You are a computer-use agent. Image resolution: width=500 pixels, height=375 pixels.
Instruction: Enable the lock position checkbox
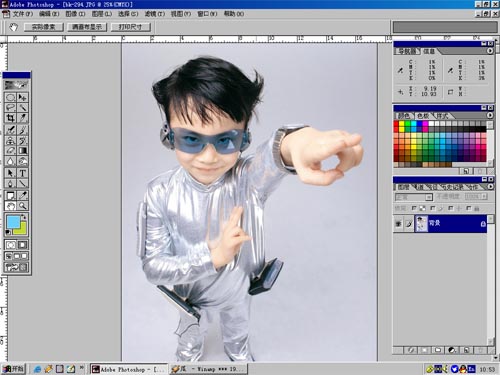click(x=451, y=208)
